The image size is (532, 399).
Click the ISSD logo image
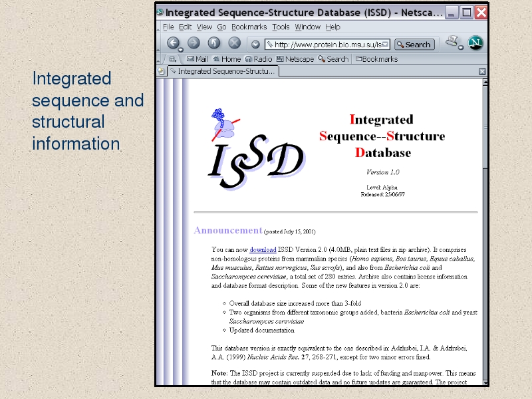click(x=257, y=149)
